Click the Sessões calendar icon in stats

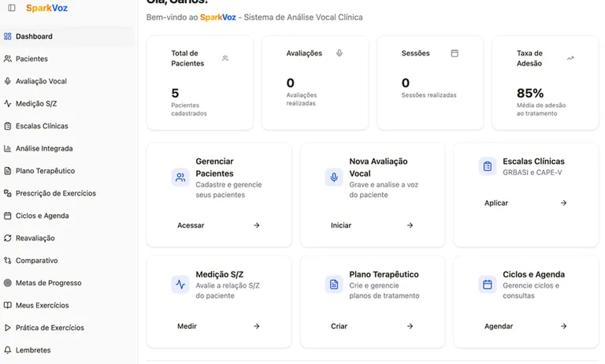click(454, 53)
